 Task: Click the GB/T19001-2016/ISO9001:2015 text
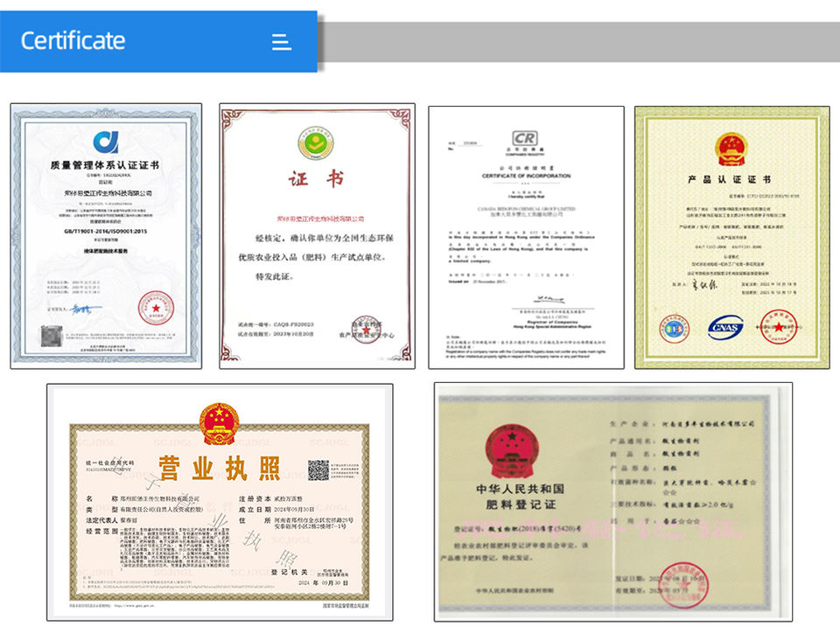106,232
